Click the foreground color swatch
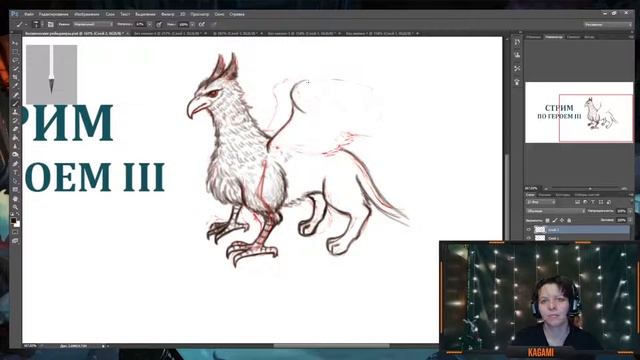 13,220
